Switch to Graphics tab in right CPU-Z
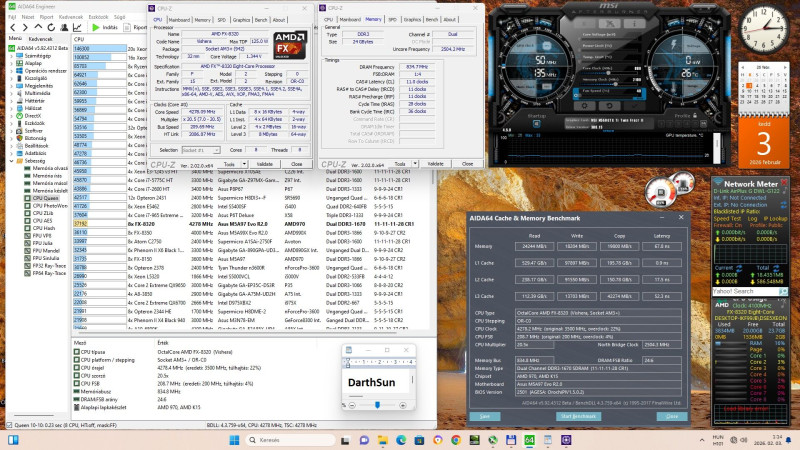The image size is (800, 450). point(412,19)
